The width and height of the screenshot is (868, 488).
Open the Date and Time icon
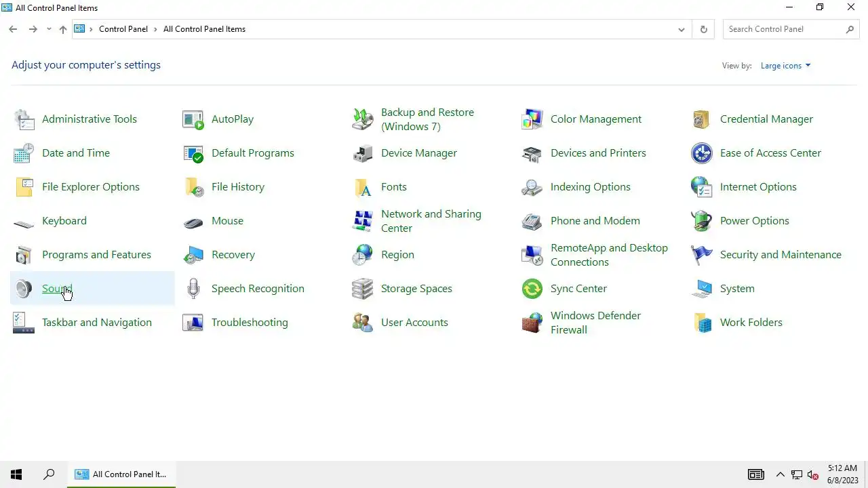click(24, 153)
